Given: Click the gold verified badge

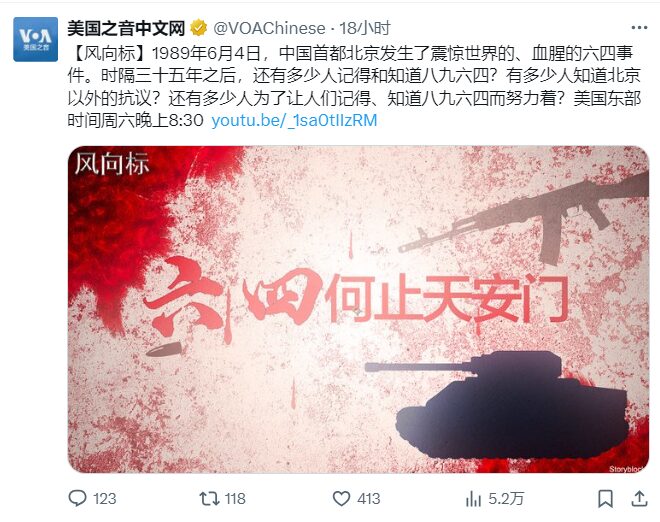Looking at the screenshot, I should point(199,28).
